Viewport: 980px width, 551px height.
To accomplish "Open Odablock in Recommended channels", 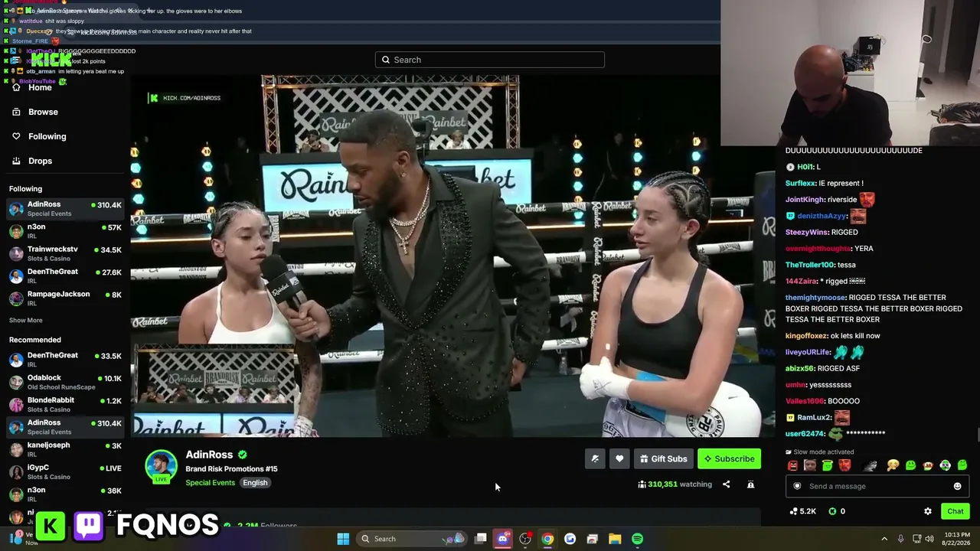I will [65, 382].
